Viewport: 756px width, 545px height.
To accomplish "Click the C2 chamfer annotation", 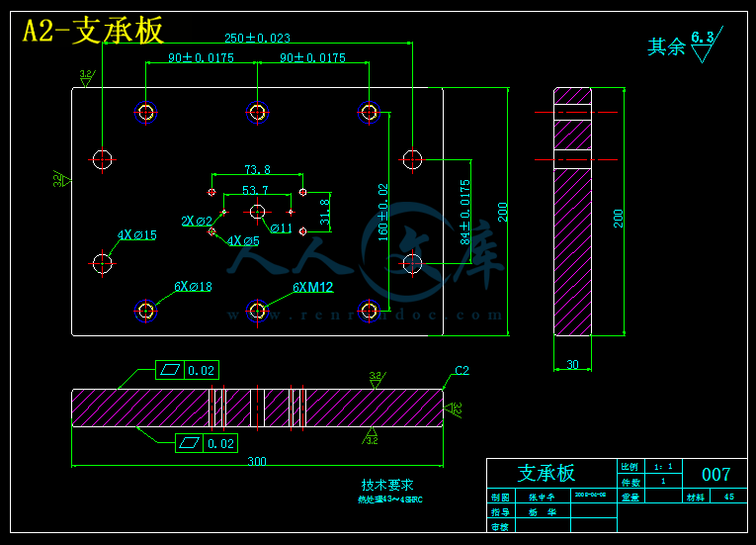I will coord(462,370).
